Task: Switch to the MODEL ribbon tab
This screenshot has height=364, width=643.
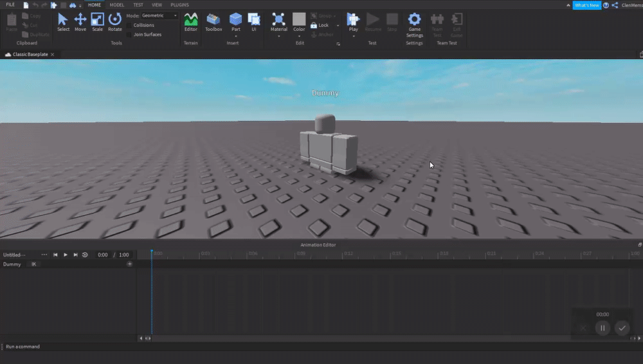Action: tap(117, 5)
